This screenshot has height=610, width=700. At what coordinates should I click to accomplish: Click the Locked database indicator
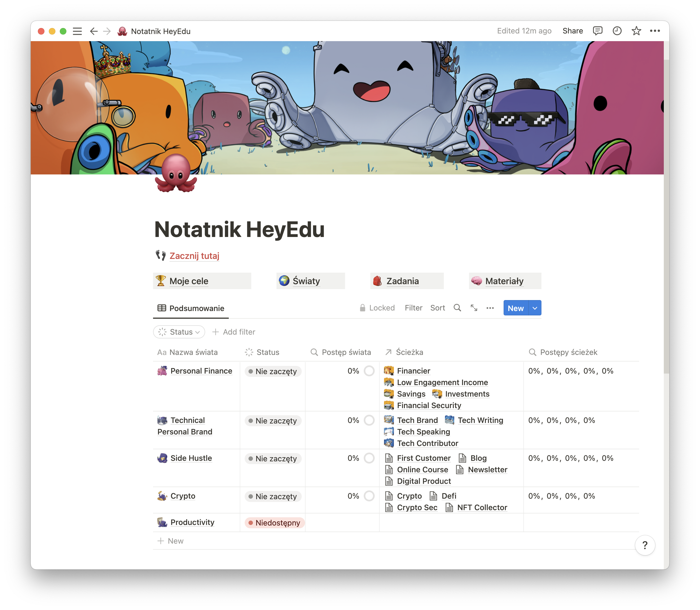tap(377, 308)
